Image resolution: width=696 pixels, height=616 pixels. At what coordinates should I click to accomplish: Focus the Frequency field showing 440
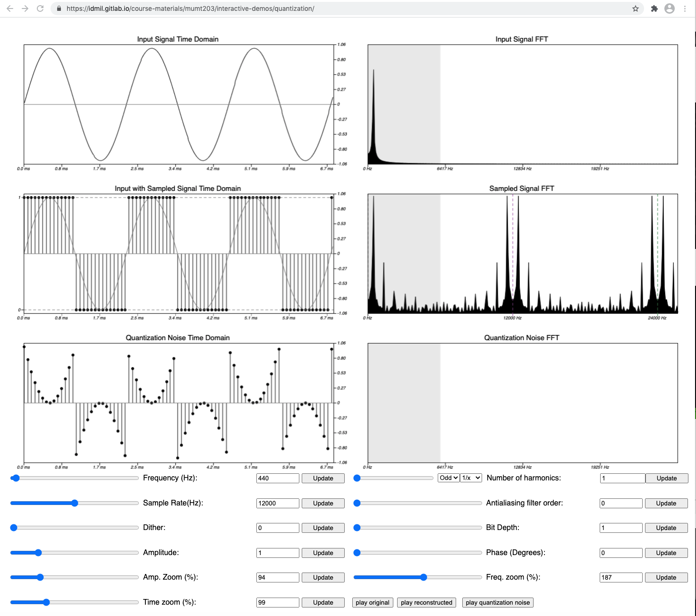tap(278, 478)
